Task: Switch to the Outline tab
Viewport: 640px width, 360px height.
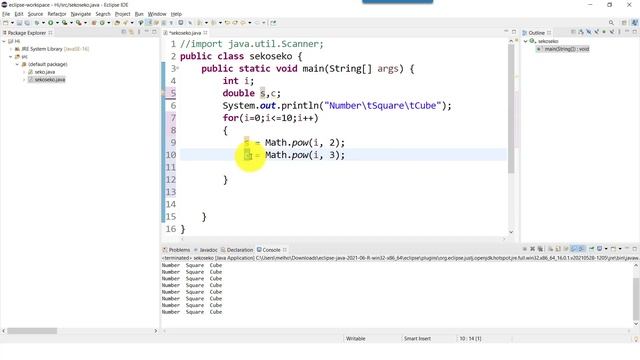Action: [x=536, y=33]
